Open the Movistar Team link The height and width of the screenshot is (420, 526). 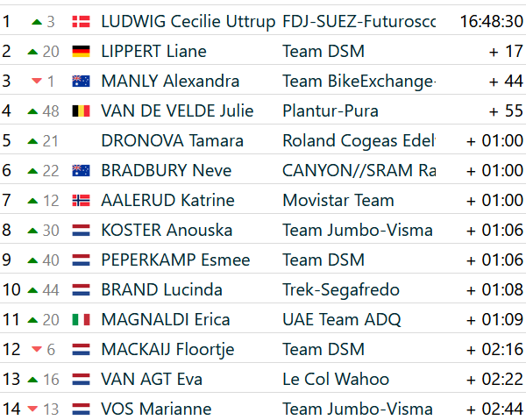coord(338,201)
